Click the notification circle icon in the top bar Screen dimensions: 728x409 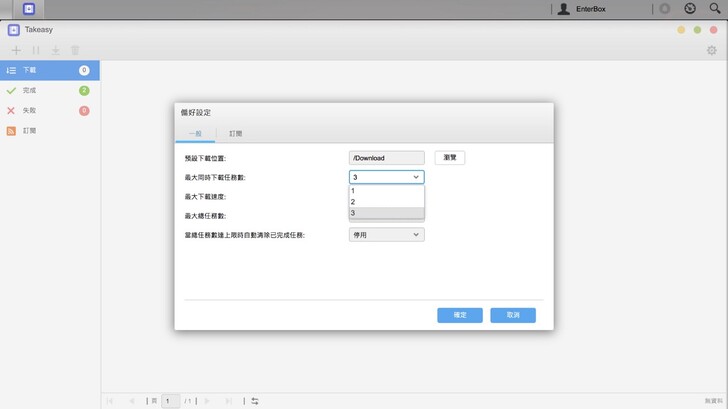pyautogui.click(x=665, y=9)
